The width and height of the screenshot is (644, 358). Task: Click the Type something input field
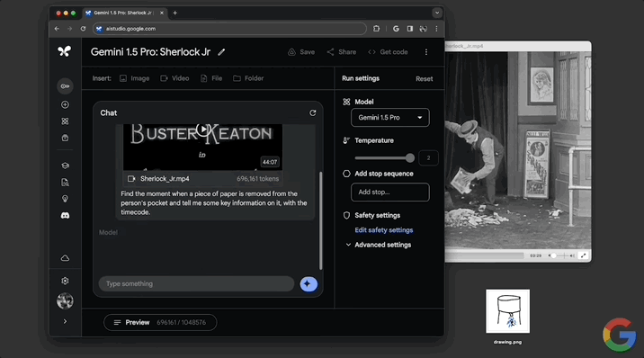pyautogui.click(x=196, y=284)
